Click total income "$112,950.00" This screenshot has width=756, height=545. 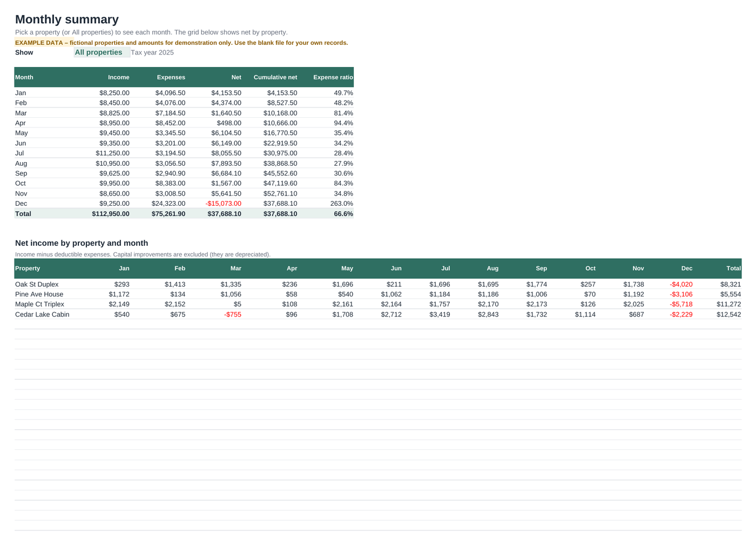[111, 214]
